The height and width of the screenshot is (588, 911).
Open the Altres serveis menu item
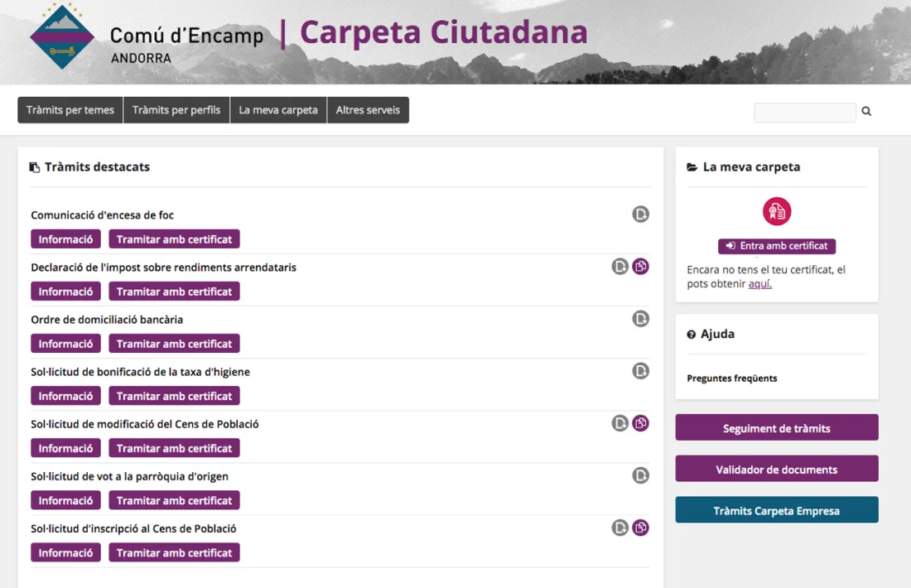click(368, 109)
